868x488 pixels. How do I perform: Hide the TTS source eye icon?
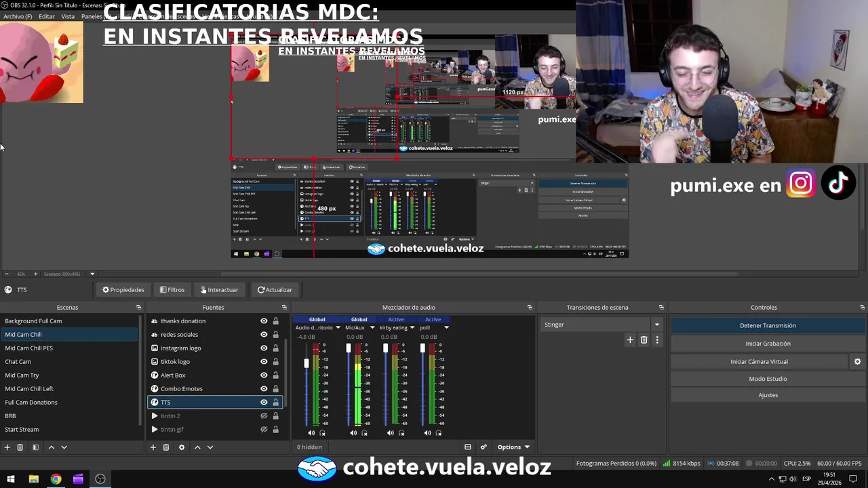[264, 403]
